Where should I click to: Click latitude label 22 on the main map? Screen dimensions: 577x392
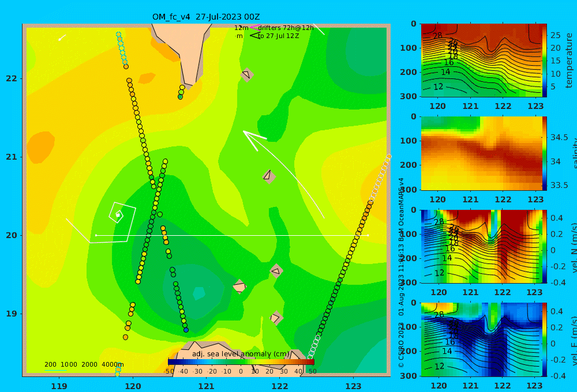(12, 79)
